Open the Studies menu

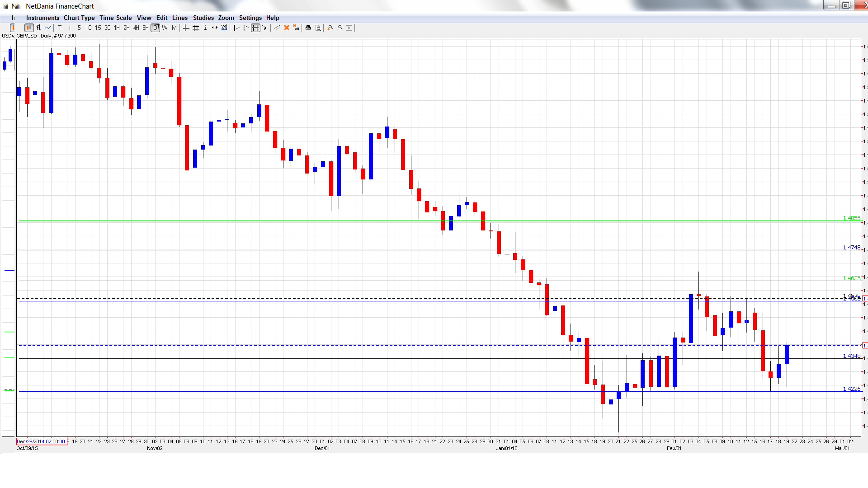coord(203,18)
